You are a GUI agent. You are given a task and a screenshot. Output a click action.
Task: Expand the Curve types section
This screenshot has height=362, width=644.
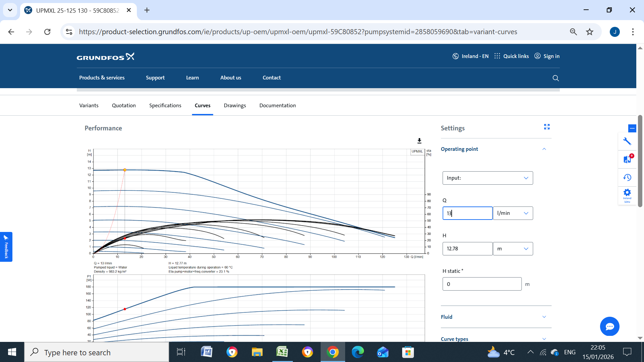[544, 339]
